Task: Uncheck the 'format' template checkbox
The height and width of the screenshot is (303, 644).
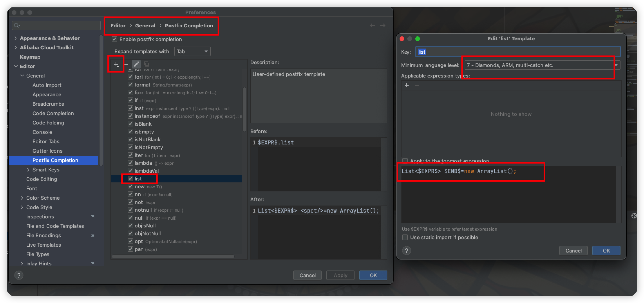Action: point(130,85)
